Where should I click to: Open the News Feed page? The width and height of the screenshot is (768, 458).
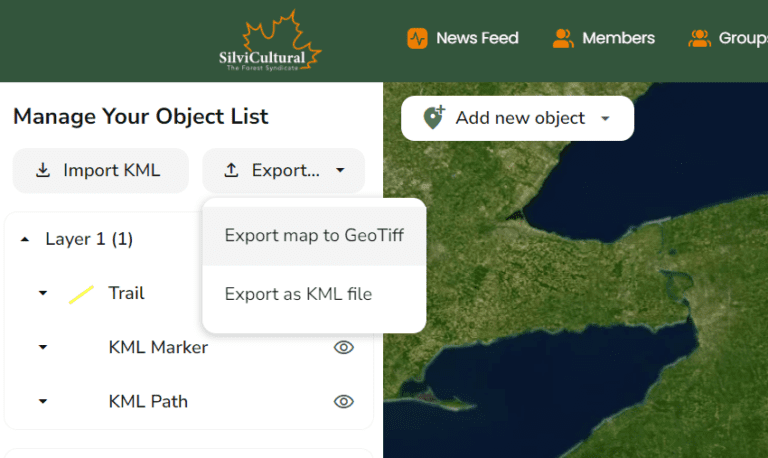[x=477, y=39]
